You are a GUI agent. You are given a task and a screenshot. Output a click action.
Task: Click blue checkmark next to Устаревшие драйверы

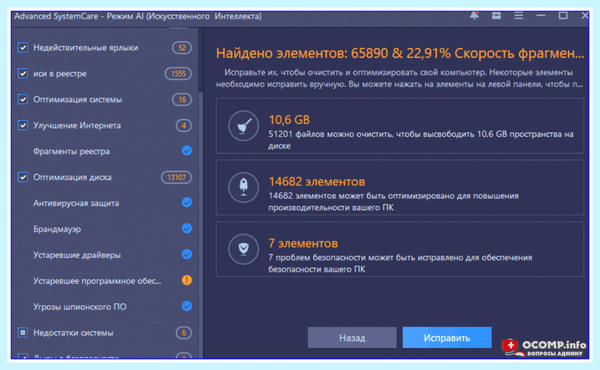coord(187,254)
